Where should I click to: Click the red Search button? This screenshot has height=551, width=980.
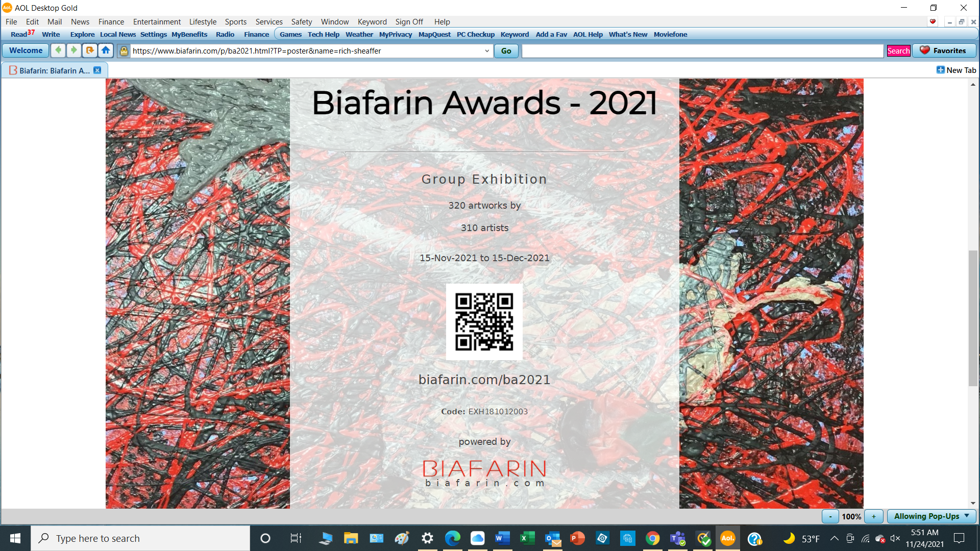click(898, 51)
